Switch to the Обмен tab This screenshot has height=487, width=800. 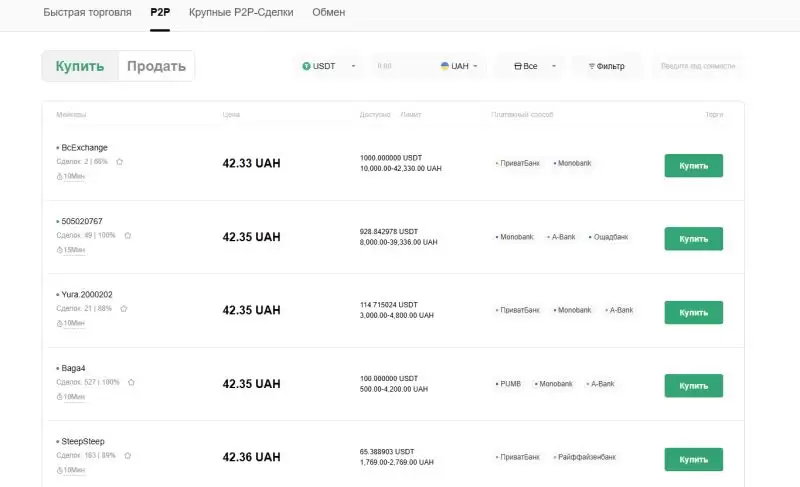[x=329, y=13]
